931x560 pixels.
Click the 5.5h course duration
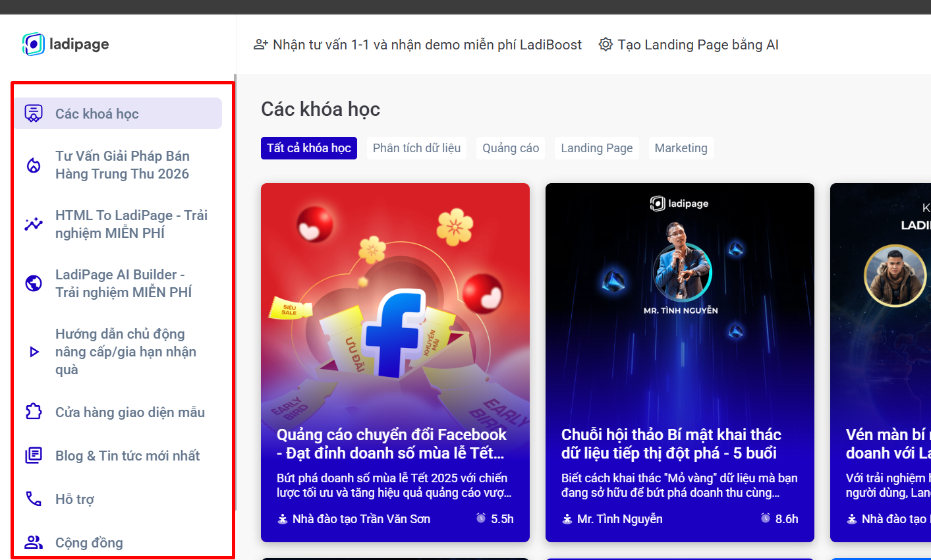(502, 519)
